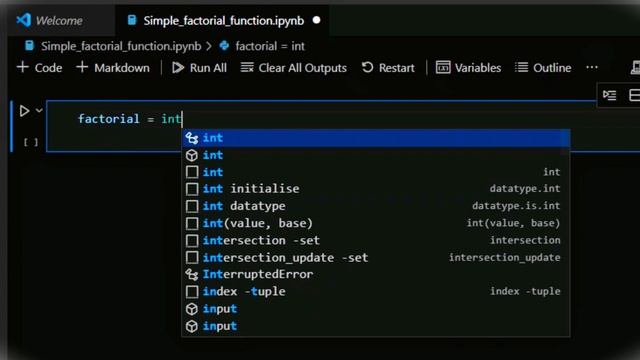
Task: Restart the notebook kernel
Action: pyautogui.click(x=388, y=67)
